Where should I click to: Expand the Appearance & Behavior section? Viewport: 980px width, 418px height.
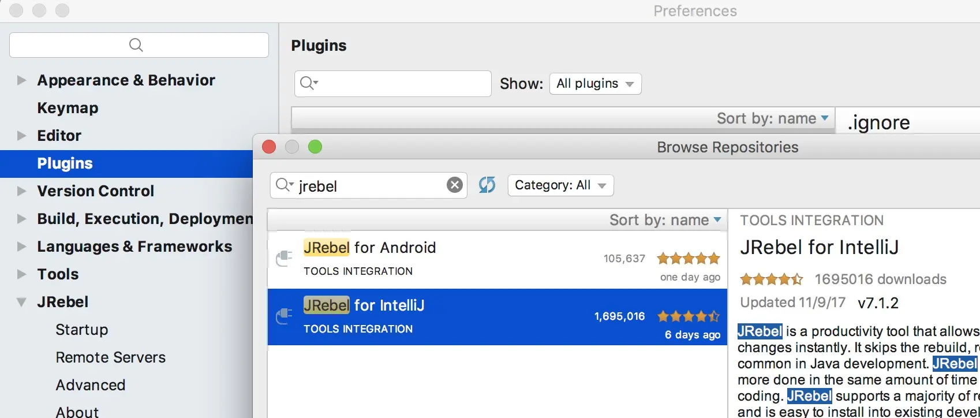coord(21,80)
